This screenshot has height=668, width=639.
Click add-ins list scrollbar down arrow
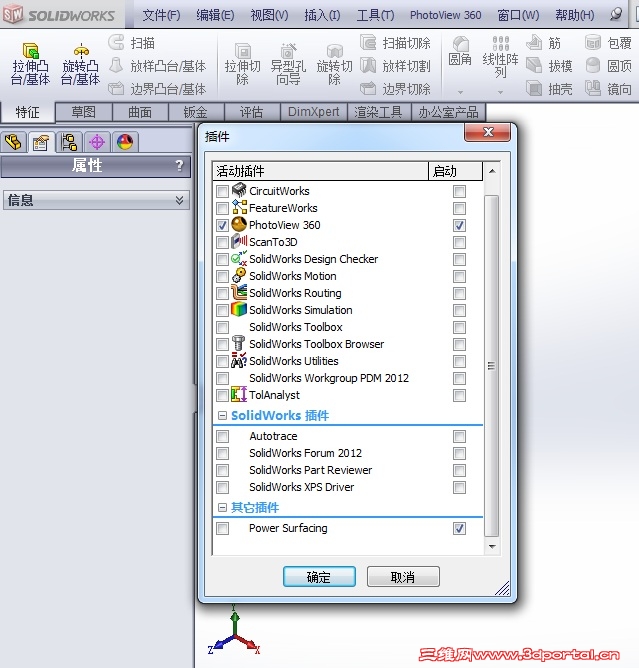(492, 546)
